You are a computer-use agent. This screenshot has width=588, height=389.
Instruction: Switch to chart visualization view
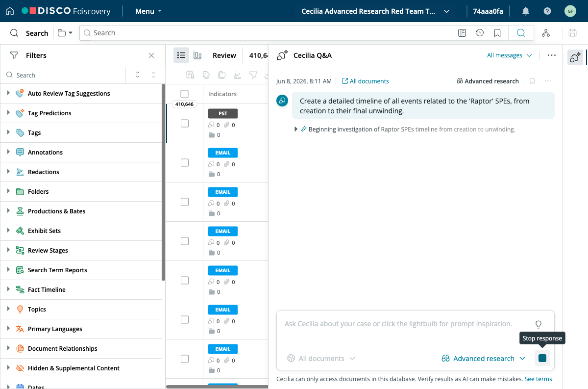point(197,55)
